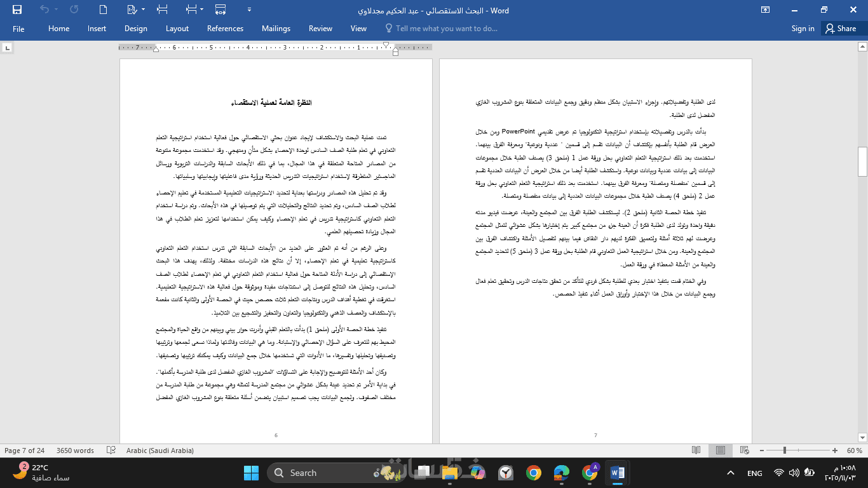
Task: Click the second spacing icon in Quick Access
Action: click(x=192, y=10)
